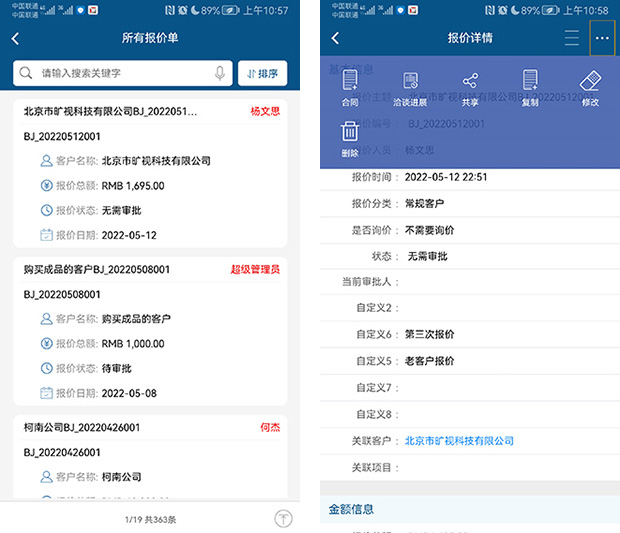
Task: Open the 洽谈进展 progress action
Action: [x=410, y=89]
